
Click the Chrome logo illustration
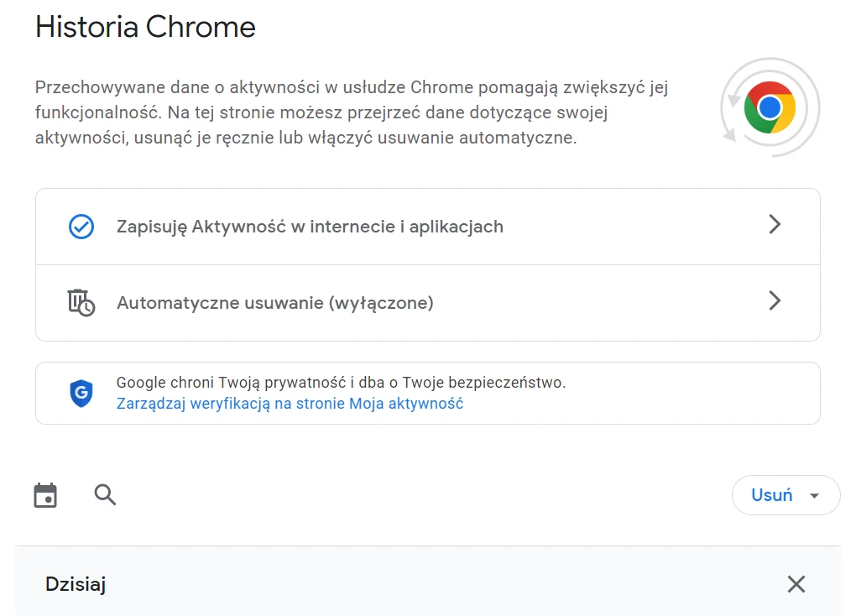click(769, 107)
